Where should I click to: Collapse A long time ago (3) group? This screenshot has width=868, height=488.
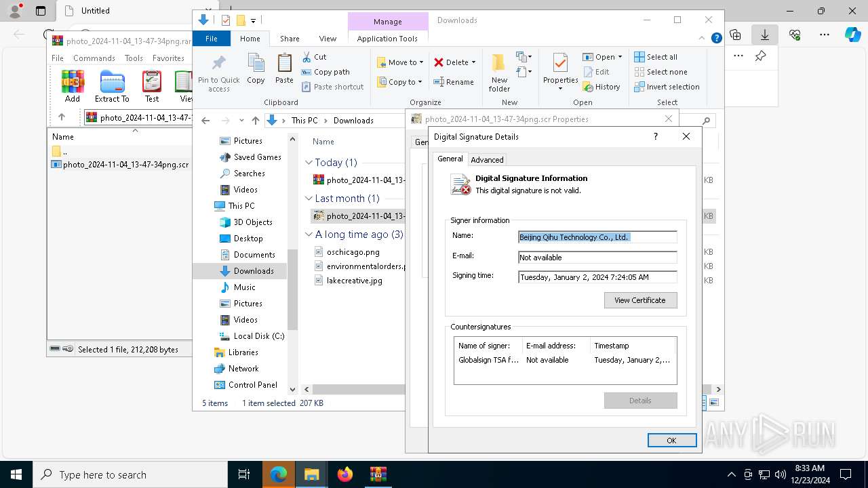click(x=309, y=235)
